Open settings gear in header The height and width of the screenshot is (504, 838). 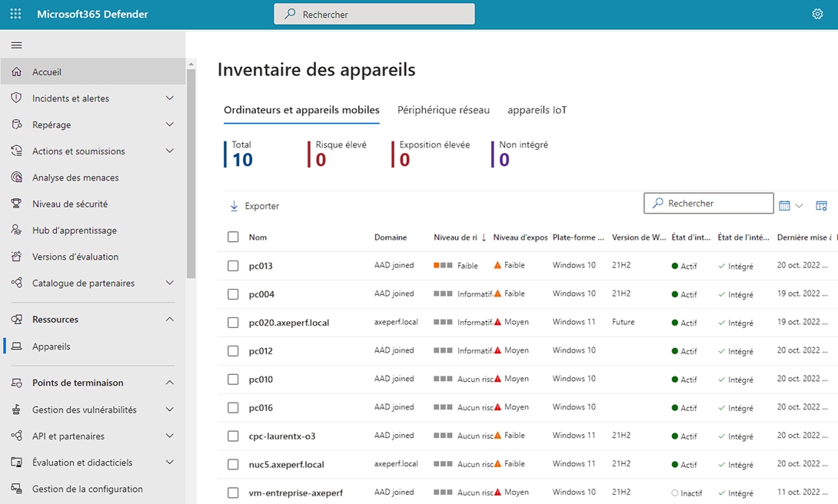click(817, 14)
